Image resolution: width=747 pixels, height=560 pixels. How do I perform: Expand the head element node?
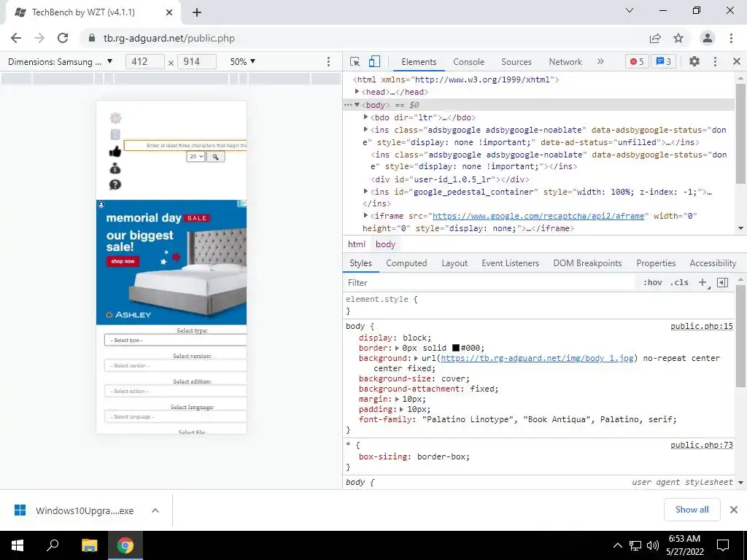tap(357, 91)
